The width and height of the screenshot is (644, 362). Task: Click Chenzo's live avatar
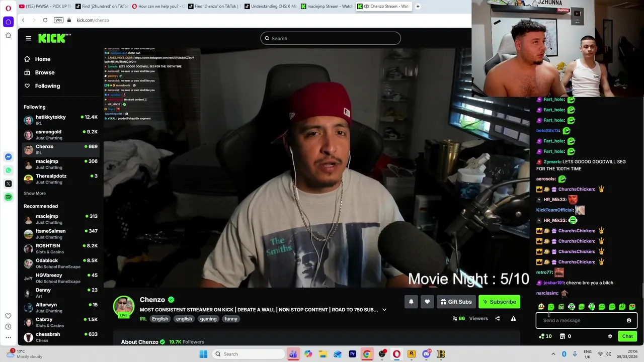[124, 307]
